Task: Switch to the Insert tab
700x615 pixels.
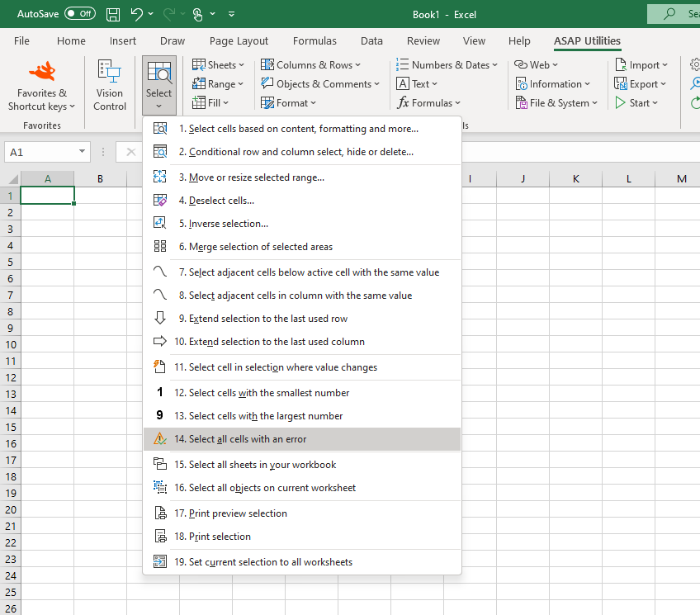Action: point(123,41)
